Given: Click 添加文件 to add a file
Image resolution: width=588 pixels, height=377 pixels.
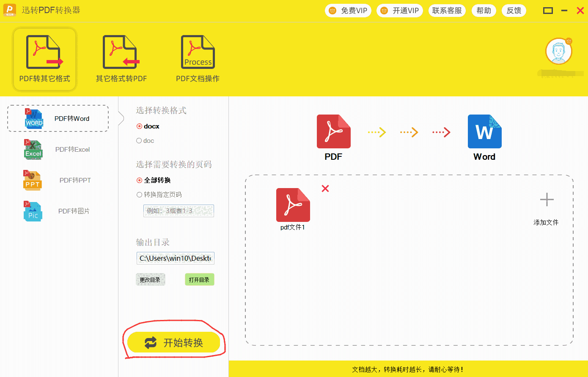Looking at the screenshot, I should point(546,207).
